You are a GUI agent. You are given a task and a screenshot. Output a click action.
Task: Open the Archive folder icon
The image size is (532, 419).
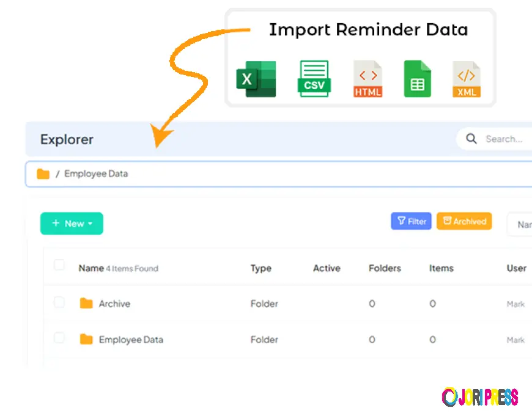point(86,304)
